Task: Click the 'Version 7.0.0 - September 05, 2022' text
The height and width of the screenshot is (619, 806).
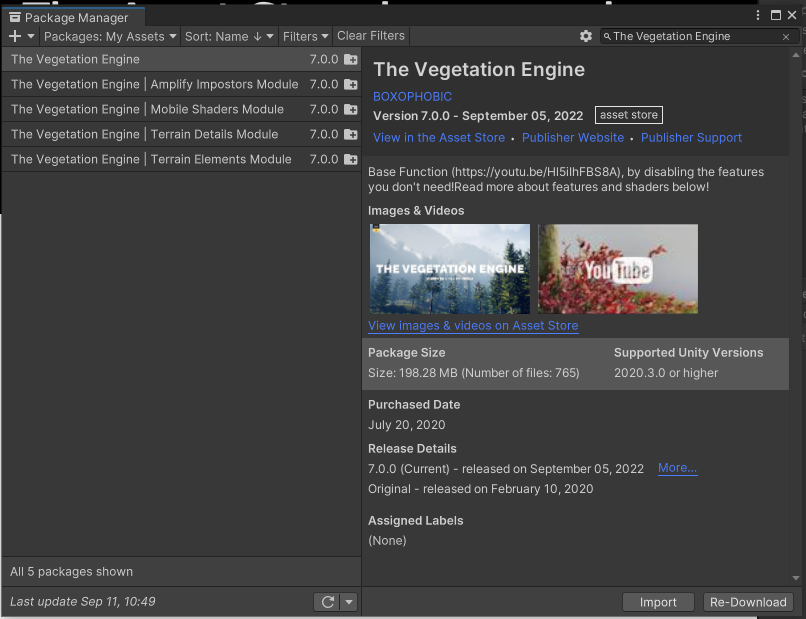Action: pos(478,116)
